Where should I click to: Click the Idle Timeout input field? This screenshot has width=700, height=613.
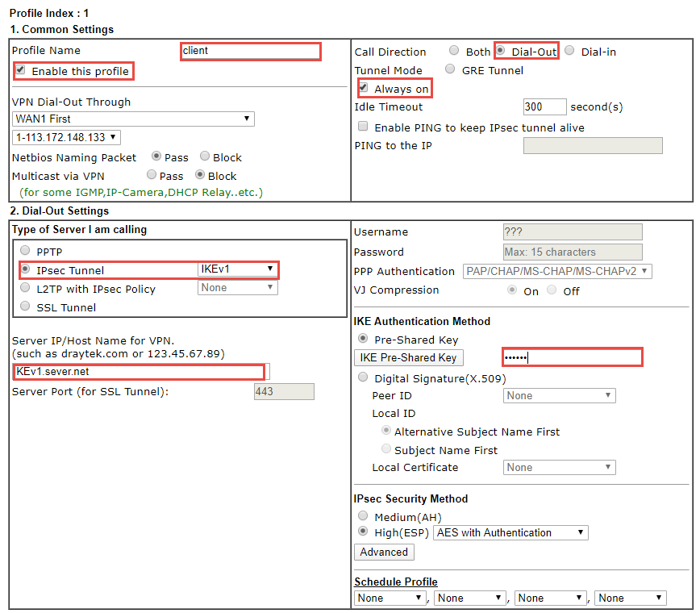coord(544,106)
